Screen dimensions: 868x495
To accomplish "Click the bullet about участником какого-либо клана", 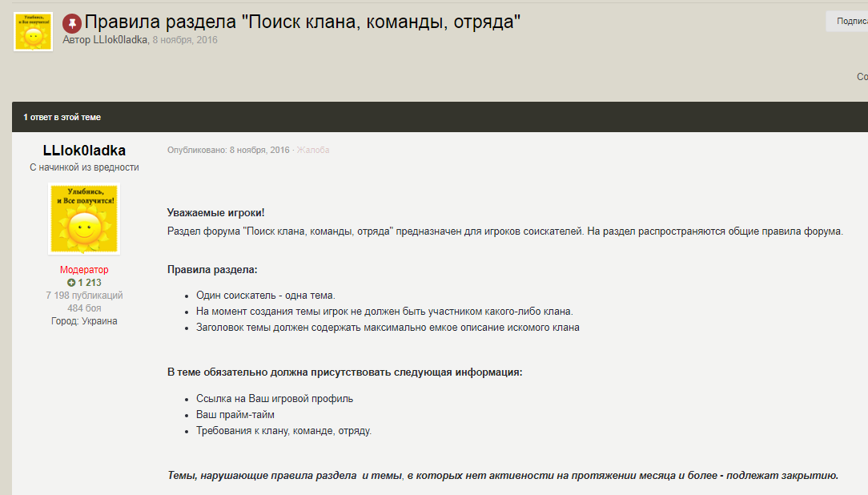I will point(384,311).
